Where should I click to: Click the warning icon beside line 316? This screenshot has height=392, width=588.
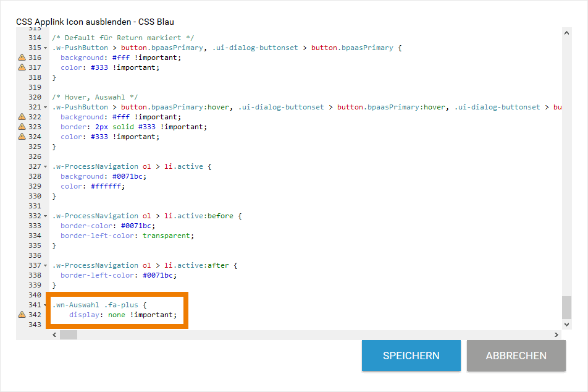click(x=21, y=58)
